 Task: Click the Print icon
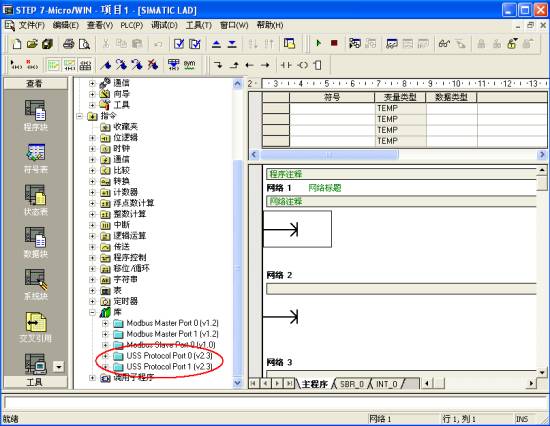(68, 44)
